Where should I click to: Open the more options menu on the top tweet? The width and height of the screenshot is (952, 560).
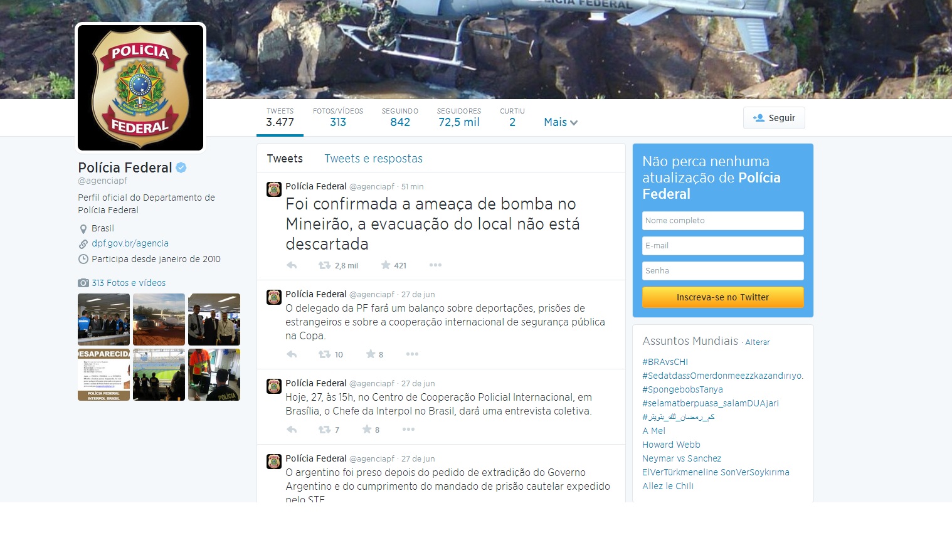[435, 265]
